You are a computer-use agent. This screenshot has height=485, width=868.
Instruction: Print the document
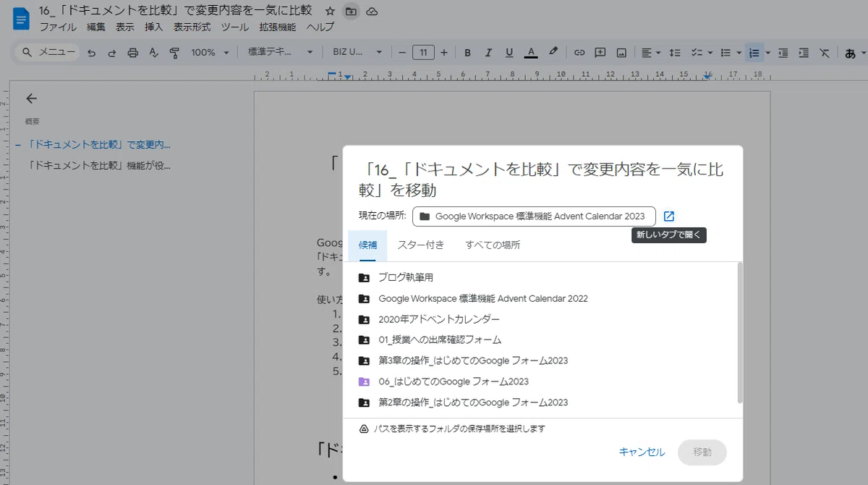click(132, 53)
